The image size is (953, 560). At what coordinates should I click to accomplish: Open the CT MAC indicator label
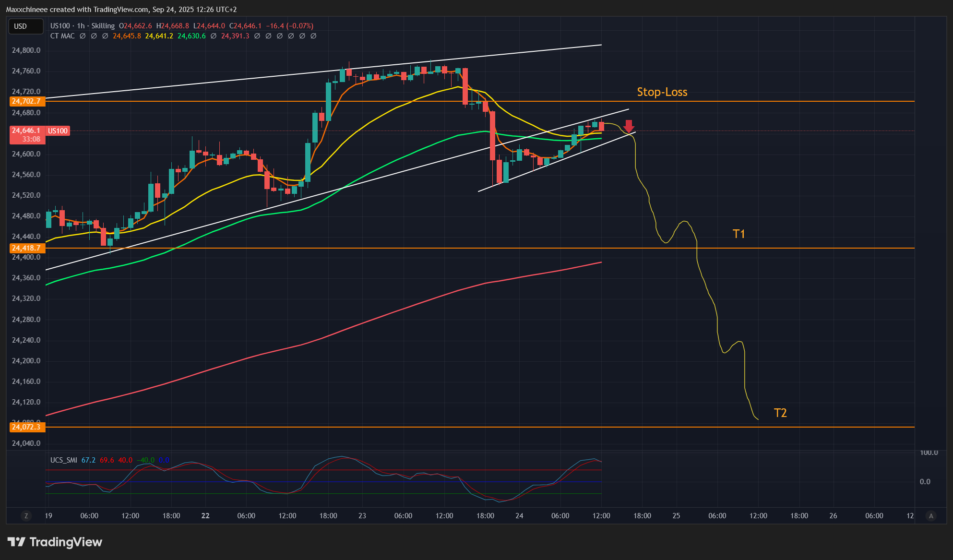click(62, 36)
